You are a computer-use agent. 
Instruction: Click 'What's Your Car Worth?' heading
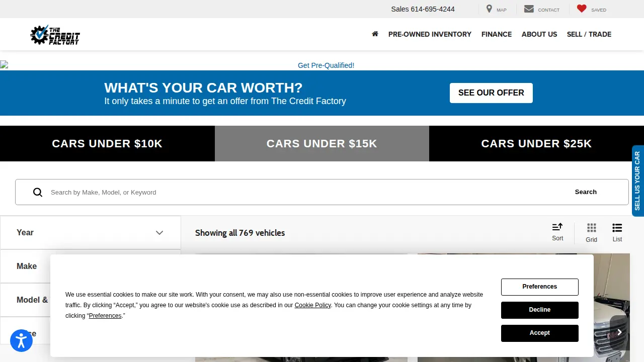[203, 87]
